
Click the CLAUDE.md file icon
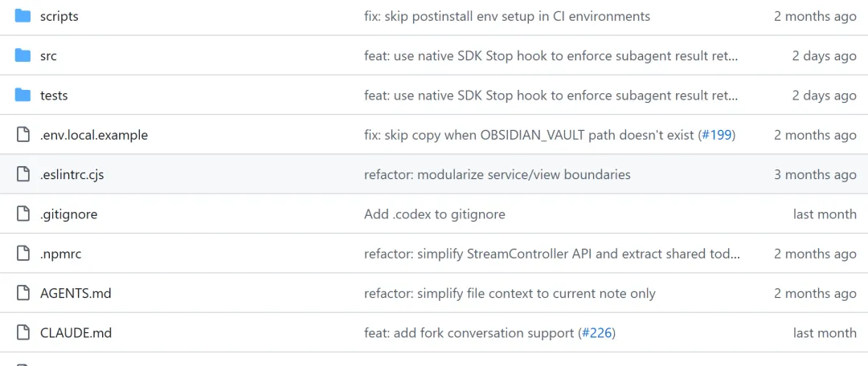coord(23,332)
